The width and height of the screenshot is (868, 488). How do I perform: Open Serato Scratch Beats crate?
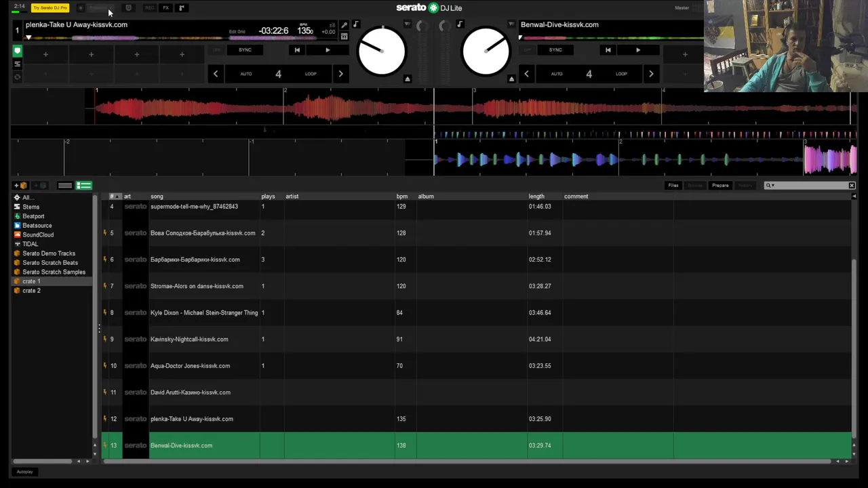tap(50, 262)
